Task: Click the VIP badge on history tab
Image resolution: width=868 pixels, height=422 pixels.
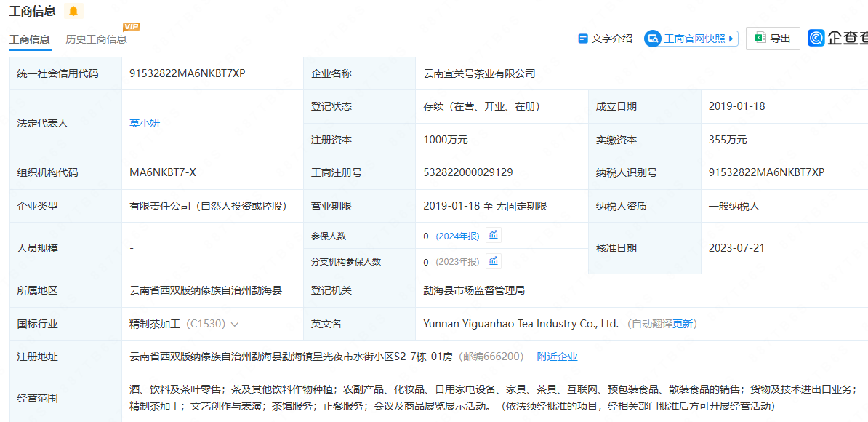Action: pos(132,27)
